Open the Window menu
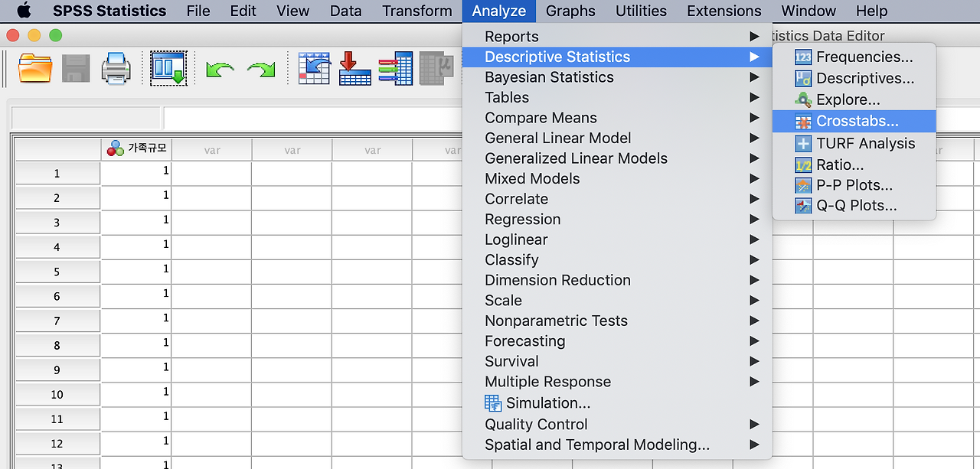Screen dimensions: 980x469 [x=808, y=11]
